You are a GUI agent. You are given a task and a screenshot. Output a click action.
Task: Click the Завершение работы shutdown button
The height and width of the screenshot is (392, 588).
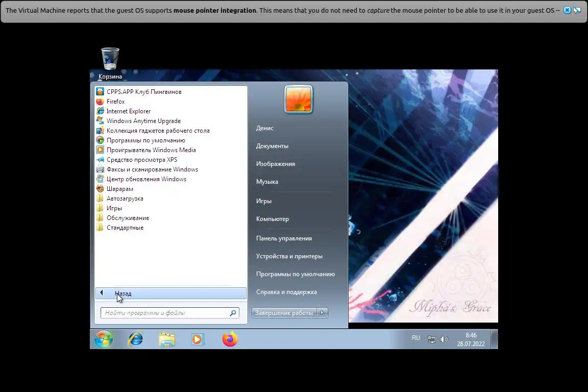(284, 313)
